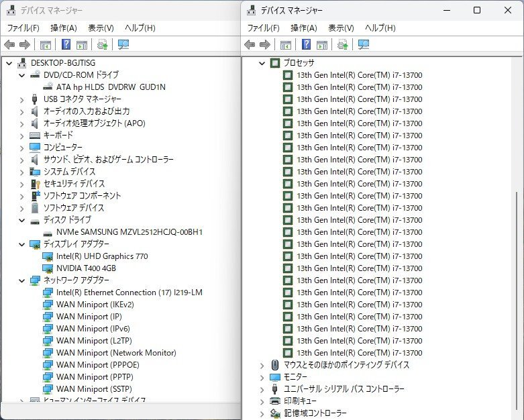Collapse the ディスプレイ アダプター node
The width and height of the screenshot is (524, 420).
(21, 244)
